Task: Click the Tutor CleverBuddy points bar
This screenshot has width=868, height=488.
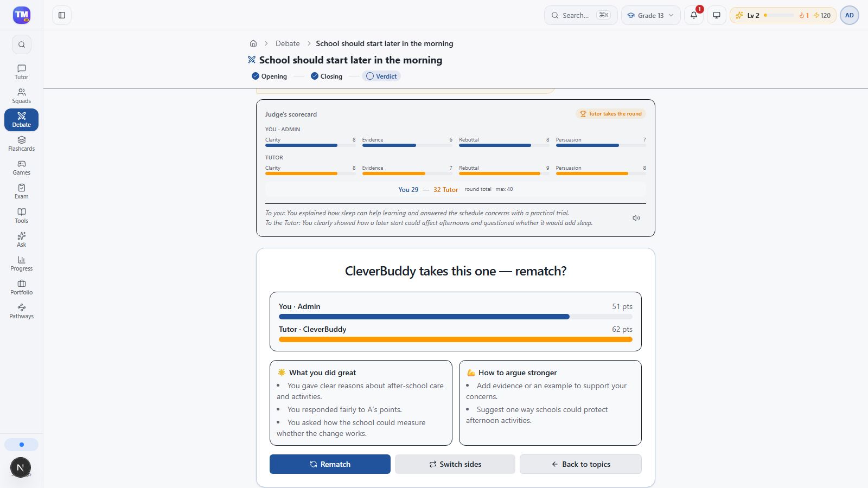Action: point(456,339)
